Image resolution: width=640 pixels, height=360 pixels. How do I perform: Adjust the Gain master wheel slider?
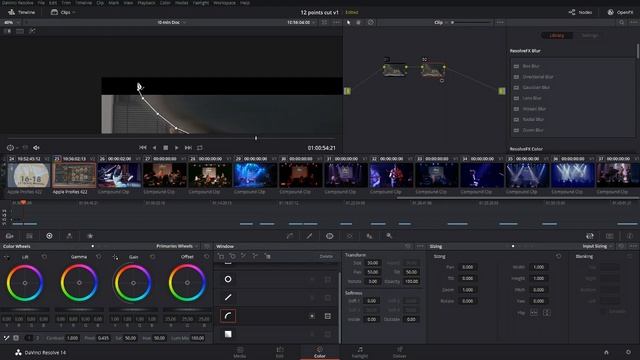(x=133, y=310)
